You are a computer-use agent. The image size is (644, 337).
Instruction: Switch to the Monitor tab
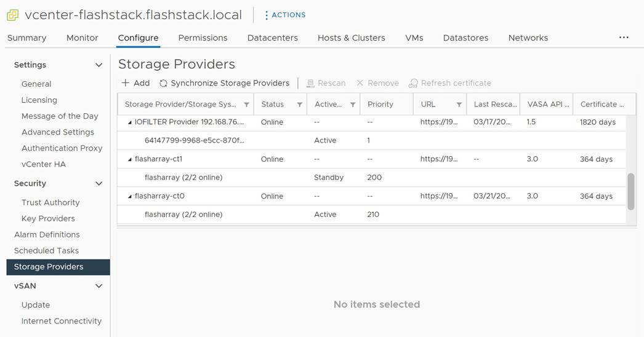(82, 38)
